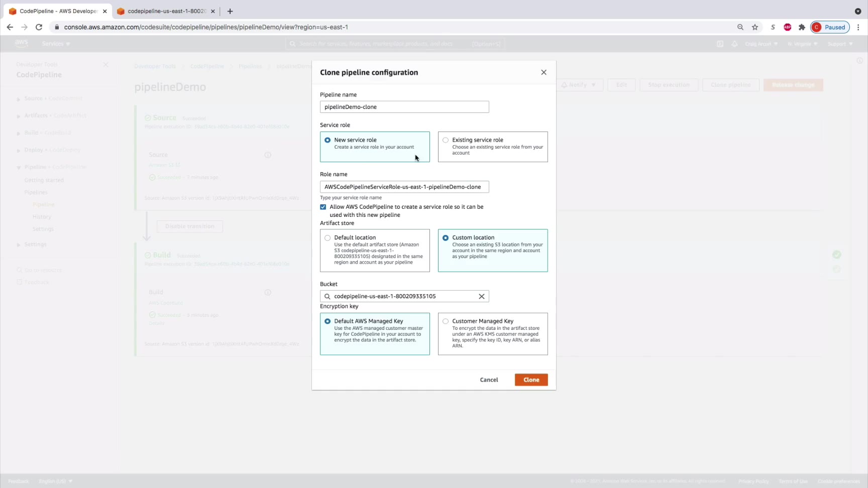
Task: Open the Services dropdown menu
Action: coord(56,44)
